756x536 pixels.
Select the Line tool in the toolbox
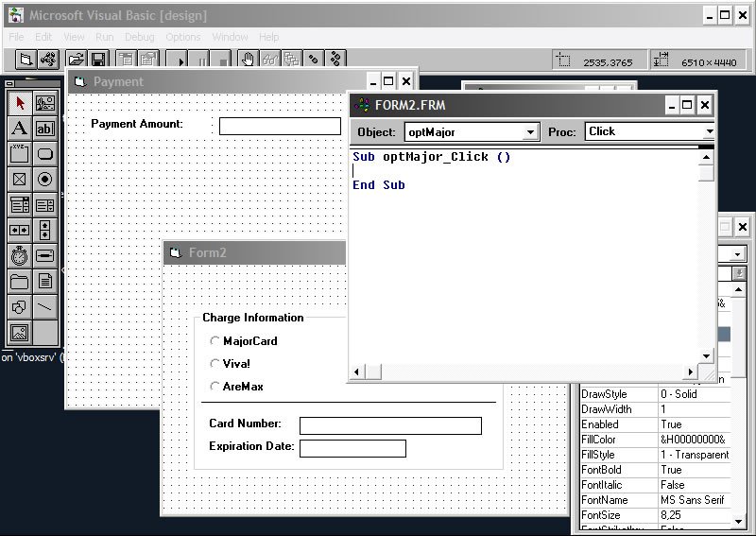click(45, 307)
